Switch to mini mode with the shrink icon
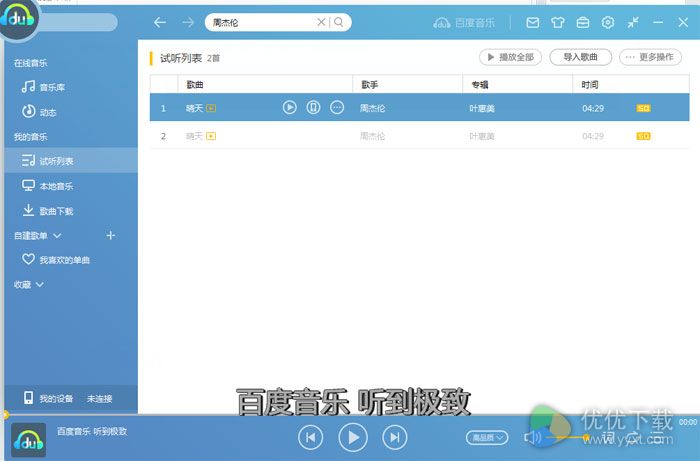Screen dimensions: 700x461 point(633,22)
